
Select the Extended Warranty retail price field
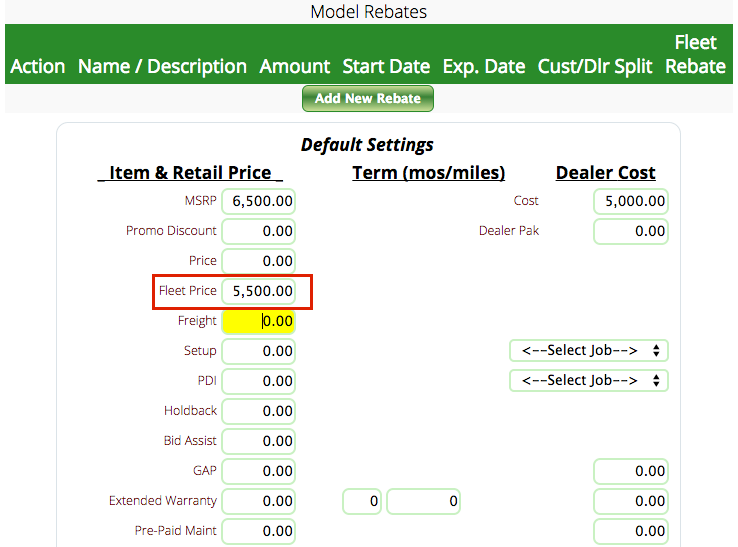[259, 501]
